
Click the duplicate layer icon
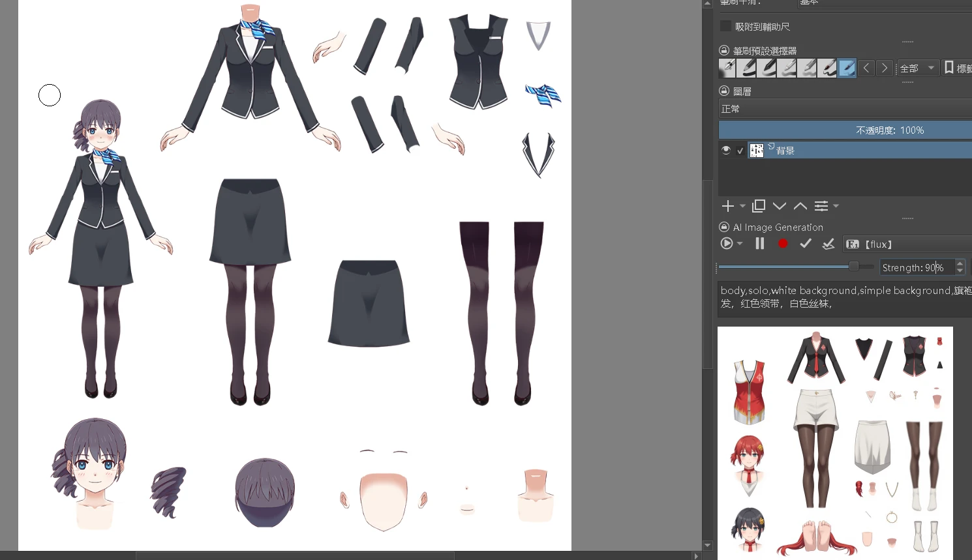(x=758, y=206)
